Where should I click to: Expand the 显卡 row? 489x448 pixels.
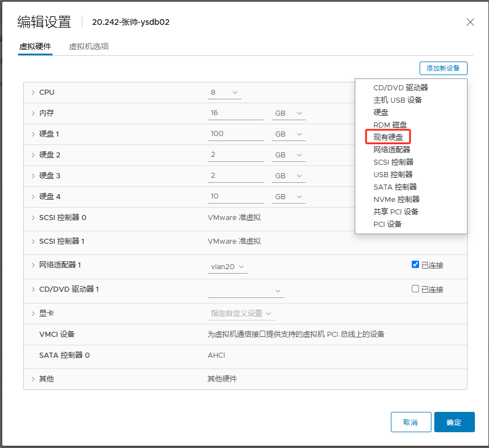pos(33,314)
